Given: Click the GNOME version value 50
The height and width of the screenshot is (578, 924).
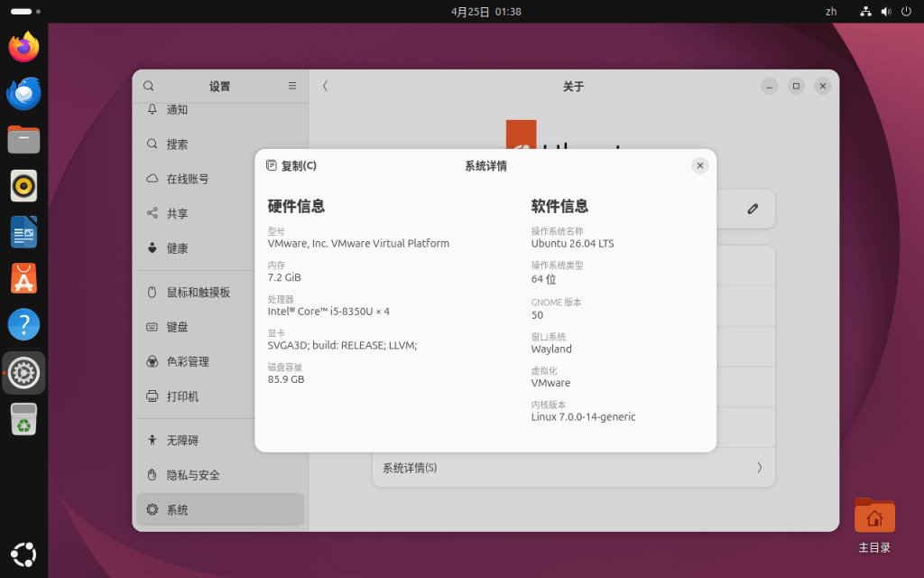Looking at the screenshot, I should [537, 315].
